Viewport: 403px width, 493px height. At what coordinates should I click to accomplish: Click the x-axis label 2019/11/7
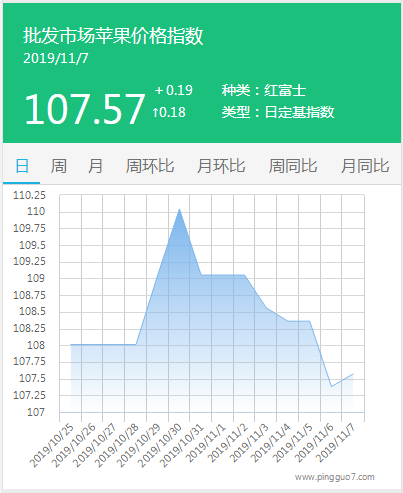point(336,443)
